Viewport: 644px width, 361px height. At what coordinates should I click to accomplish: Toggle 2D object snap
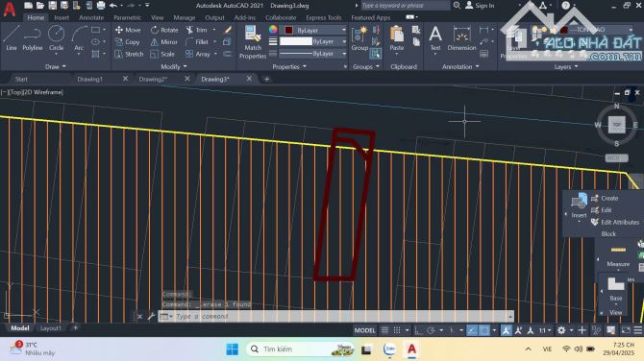point(484,330)
